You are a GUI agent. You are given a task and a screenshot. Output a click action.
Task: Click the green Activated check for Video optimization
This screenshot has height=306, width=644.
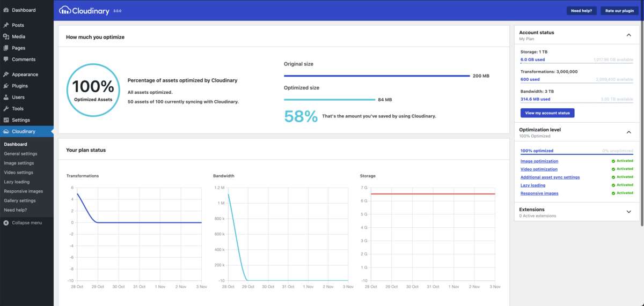coord(613,169)
